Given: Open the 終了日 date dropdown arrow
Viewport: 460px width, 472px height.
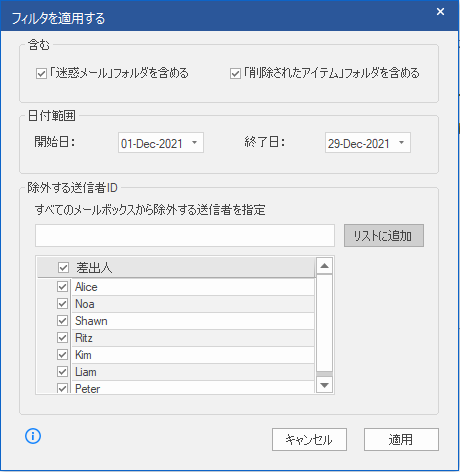Looking at the screenshot, I should tap(402, 143).
